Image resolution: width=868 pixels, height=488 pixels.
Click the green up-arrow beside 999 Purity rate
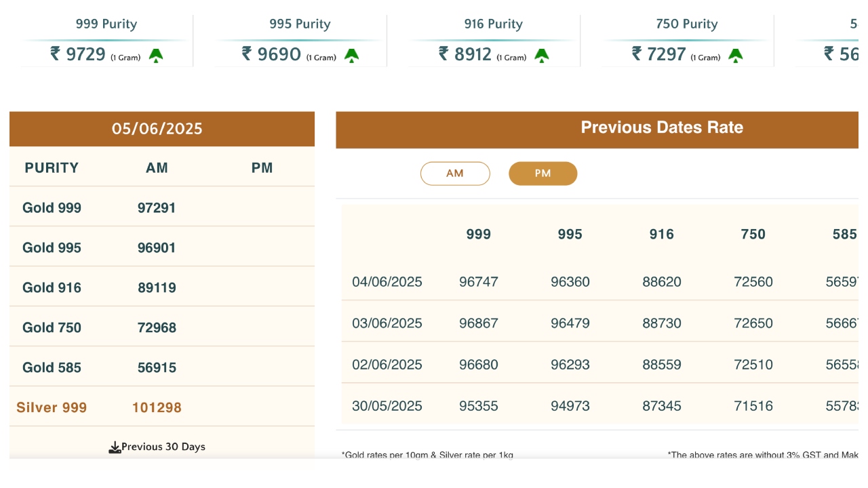[x=157, y=56]
